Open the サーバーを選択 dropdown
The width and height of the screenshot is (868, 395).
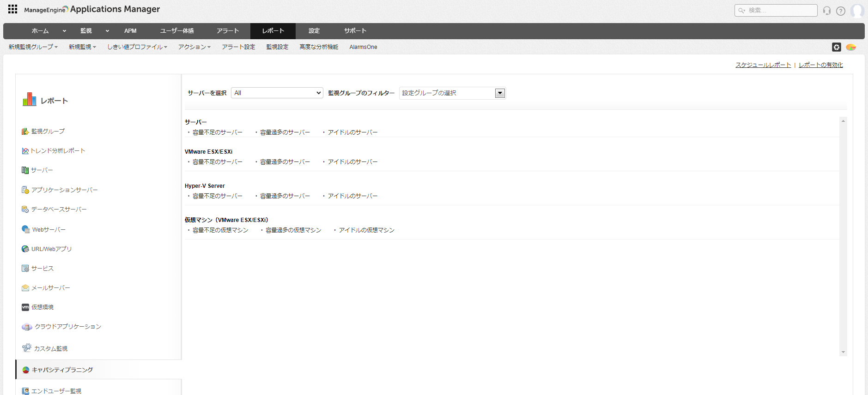(277, 93)
